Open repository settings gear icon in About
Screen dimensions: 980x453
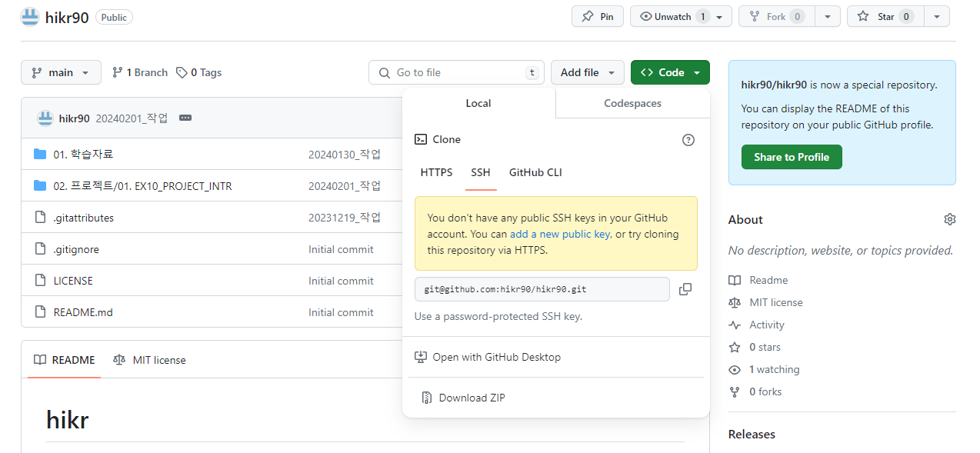pos(950,219)
